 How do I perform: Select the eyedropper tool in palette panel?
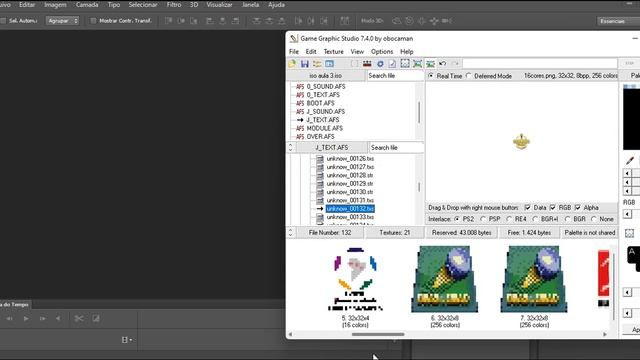pos(629,161)
